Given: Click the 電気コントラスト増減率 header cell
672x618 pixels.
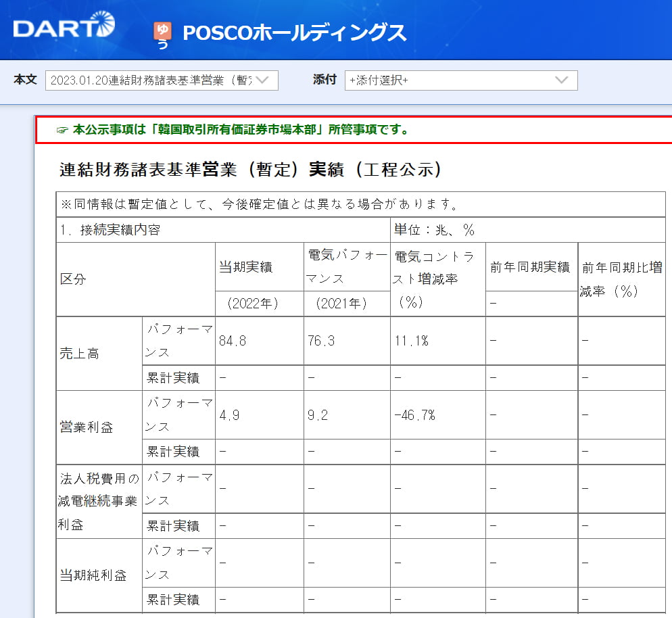Looking at the screenshot, I should pos(437,279).
